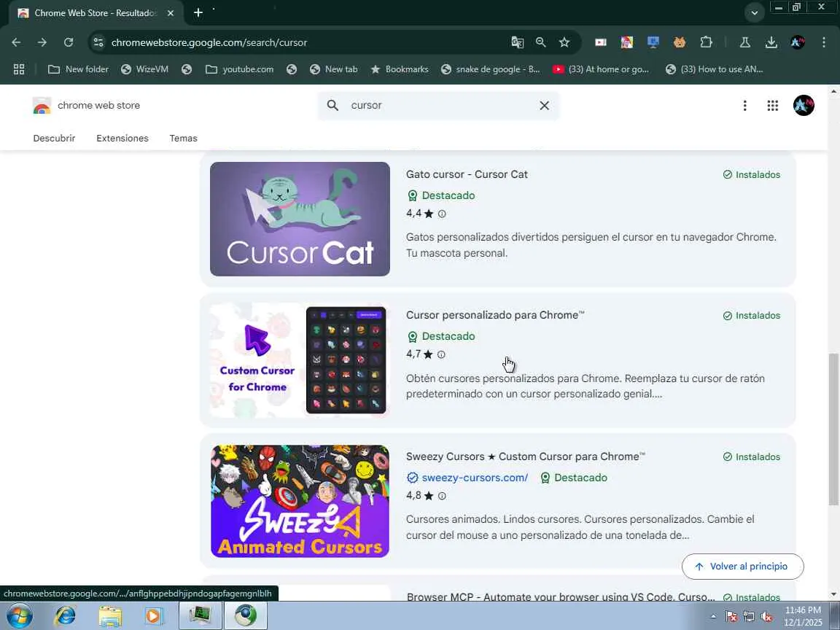Viewport: 840px width, 630px height.
Task: Open Gato cursor - Cursor Cat title
Action: [467, 174]
